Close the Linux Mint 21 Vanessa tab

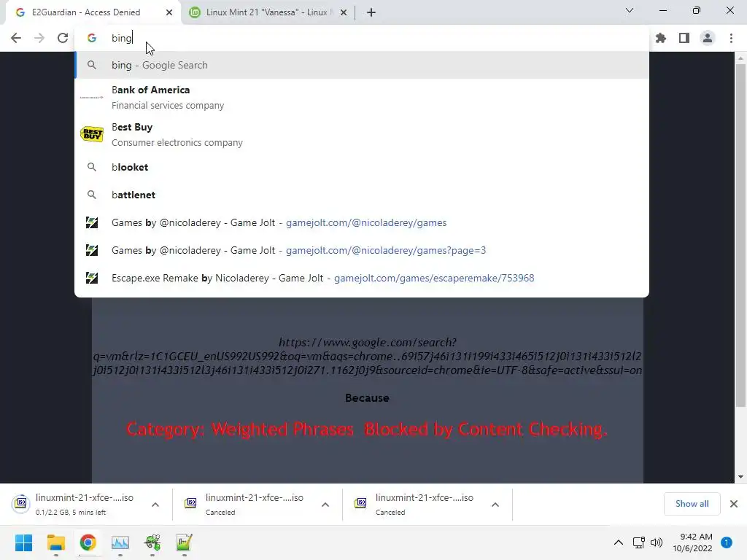click(x=344, y=12)
